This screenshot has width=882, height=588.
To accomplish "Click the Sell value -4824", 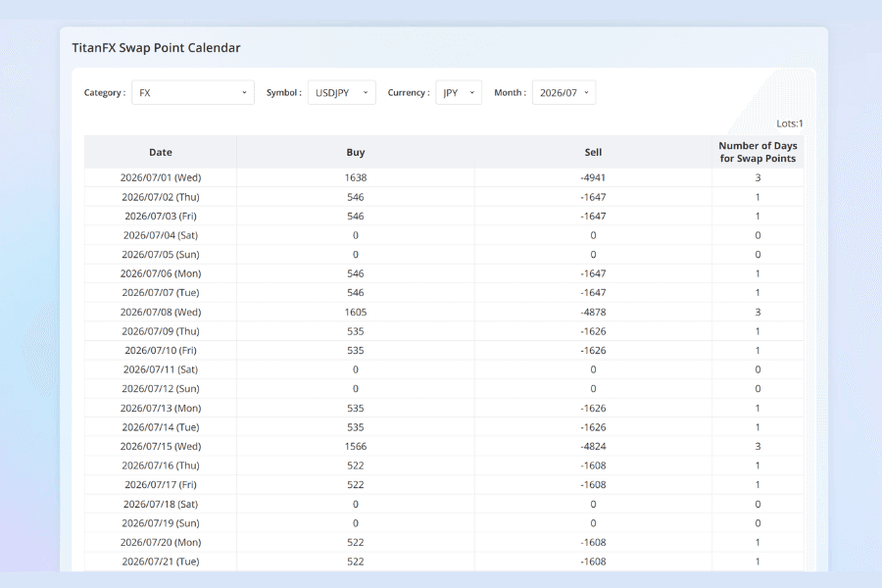I will click(593, 446).
